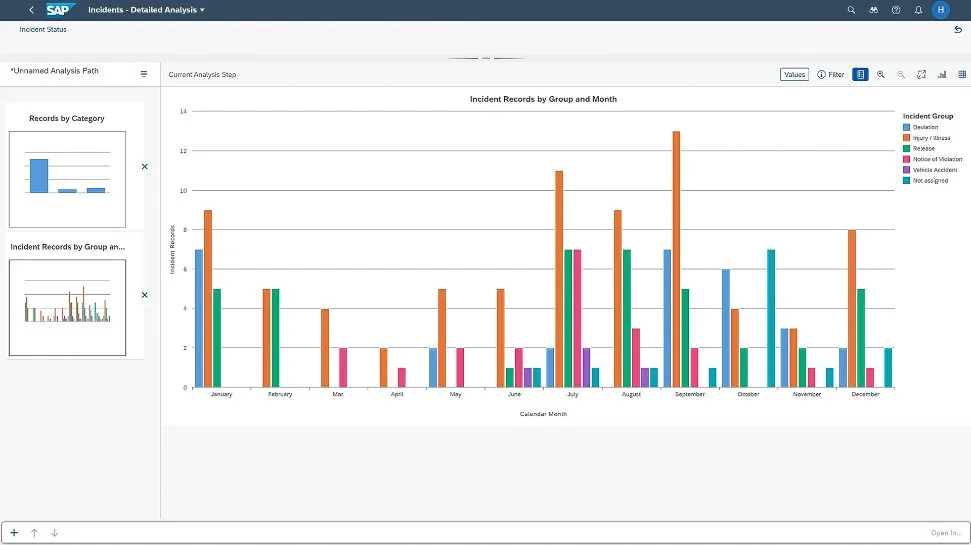The width and height of the screenshot is (971, 545).
Task: Open the analysis path menu icon
Action: point(144,74)
